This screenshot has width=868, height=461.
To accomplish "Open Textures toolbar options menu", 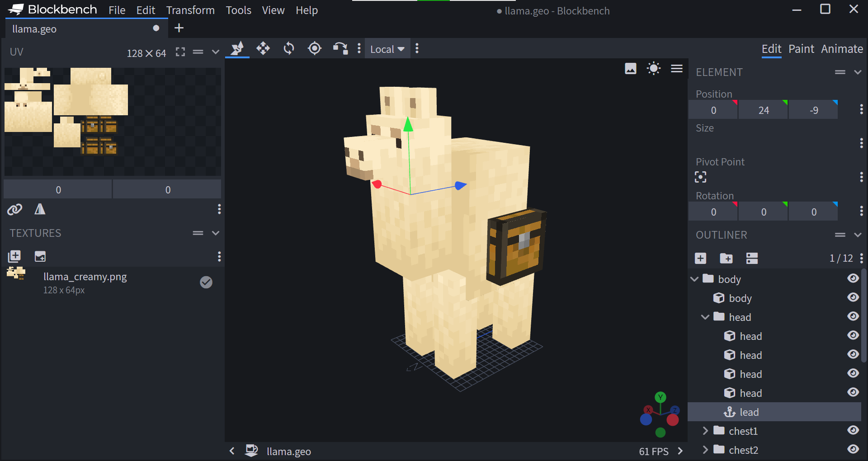I will click(x=219, y=257).
